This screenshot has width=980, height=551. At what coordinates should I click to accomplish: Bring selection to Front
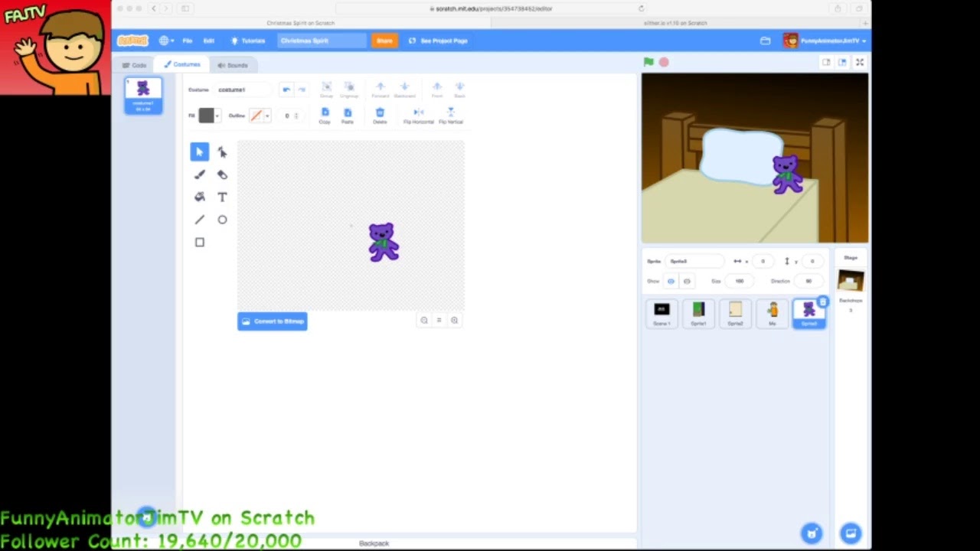[x=437, y=90]
